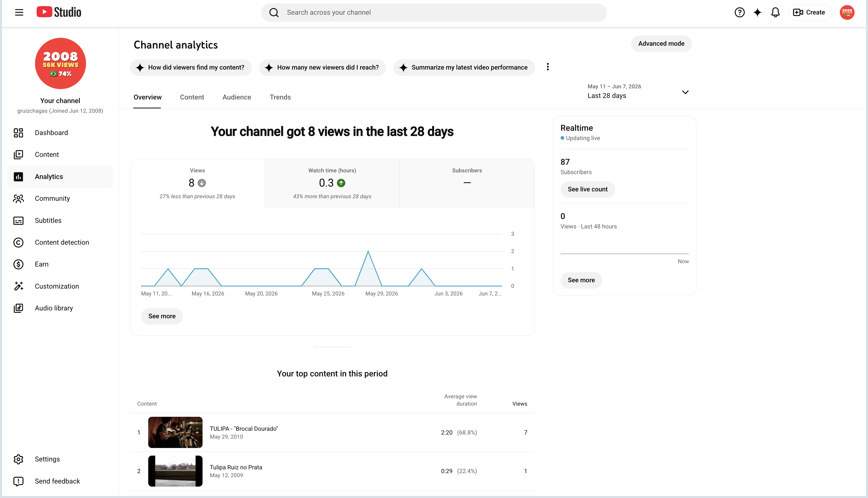Ask How many new viewers did I reach

322,67
